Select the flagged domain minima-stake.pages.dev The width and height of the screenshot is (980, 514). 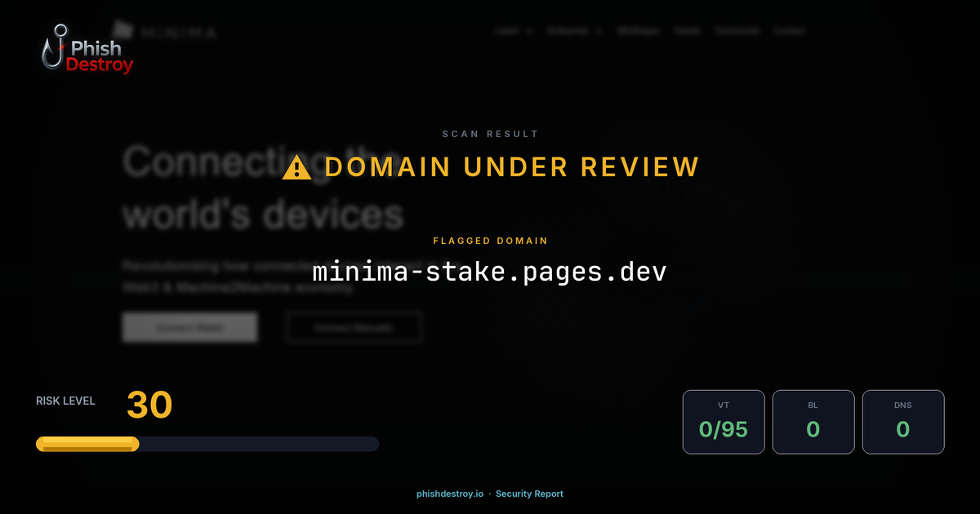click(490, 271)
